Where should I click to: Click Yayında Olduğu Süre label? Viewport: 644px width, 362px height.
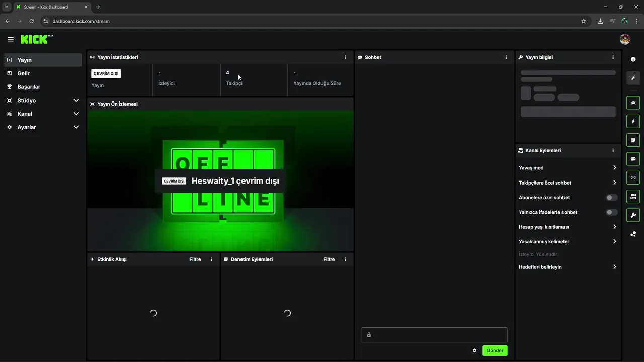pyautogui.click(x=317, y=83)
